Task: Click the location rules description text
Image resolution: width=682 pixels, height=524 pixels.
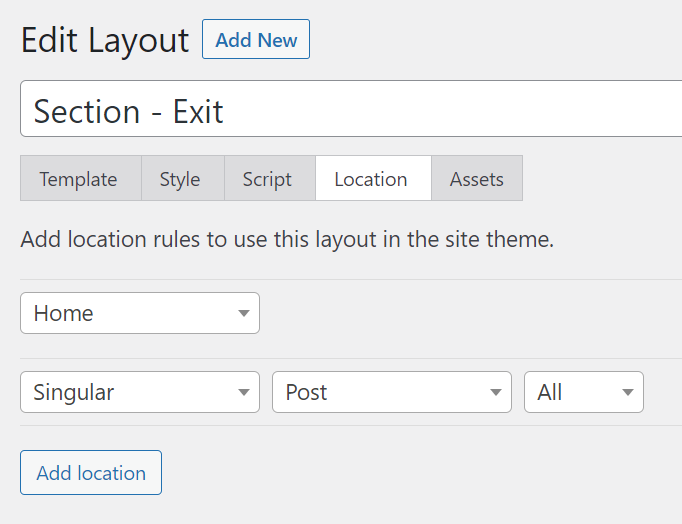Action: (287, 240)
